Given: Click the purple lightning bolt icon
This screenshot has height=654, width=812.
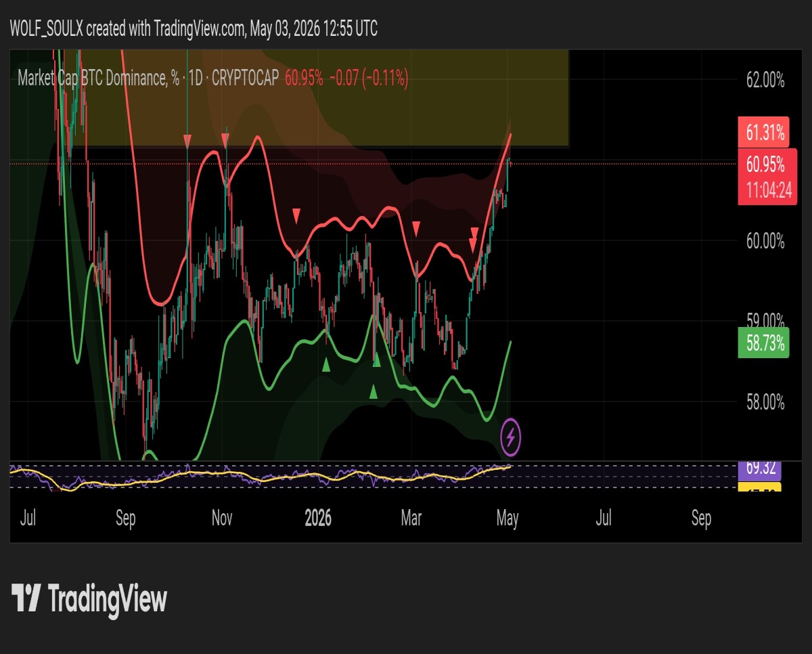Looking at the screenshot, I should point(511,437).
